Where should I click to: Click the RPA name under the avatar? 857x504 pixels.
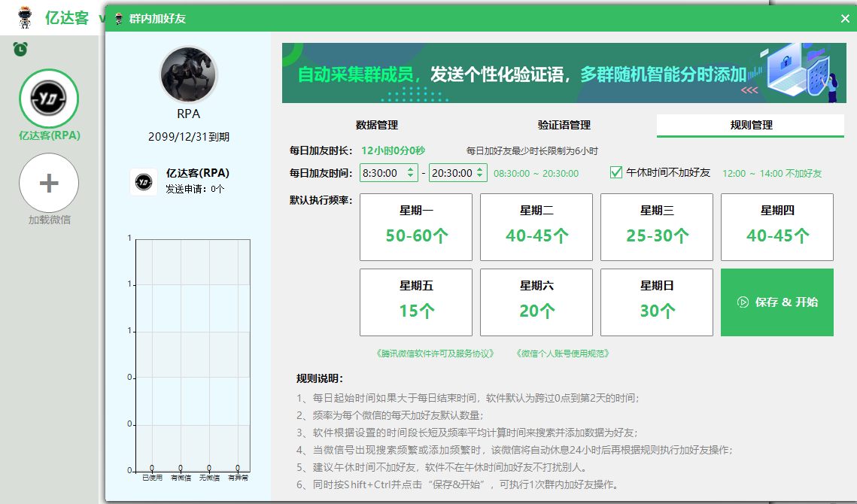point(189,114)
